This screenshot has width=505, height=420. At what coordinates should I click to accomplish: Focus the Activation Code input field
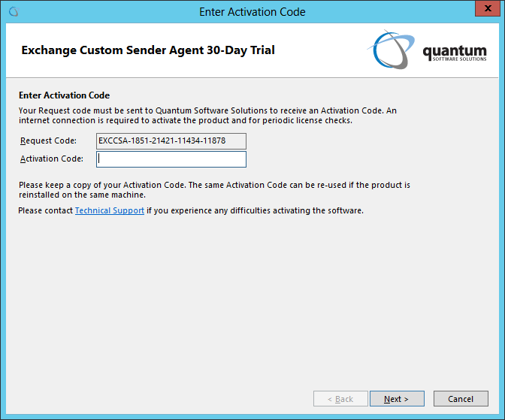tap(171, 159)
